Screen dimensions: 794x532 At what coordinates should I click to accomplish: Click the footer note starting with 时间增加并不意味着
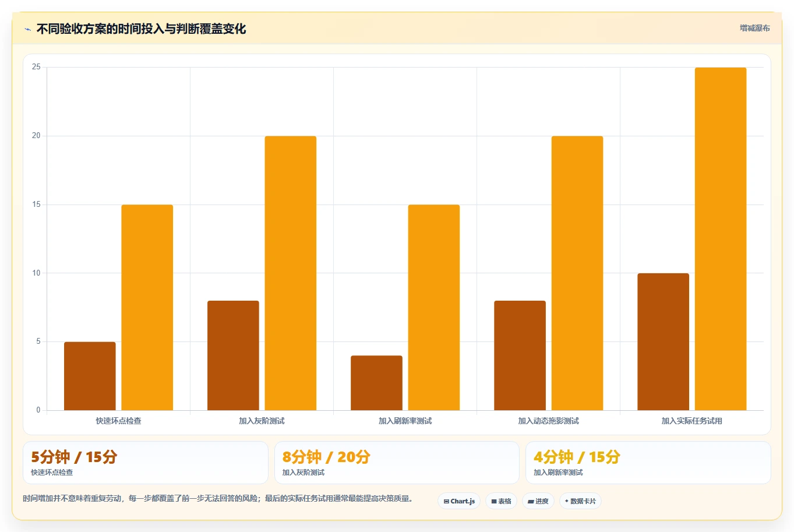click(218, 499)
